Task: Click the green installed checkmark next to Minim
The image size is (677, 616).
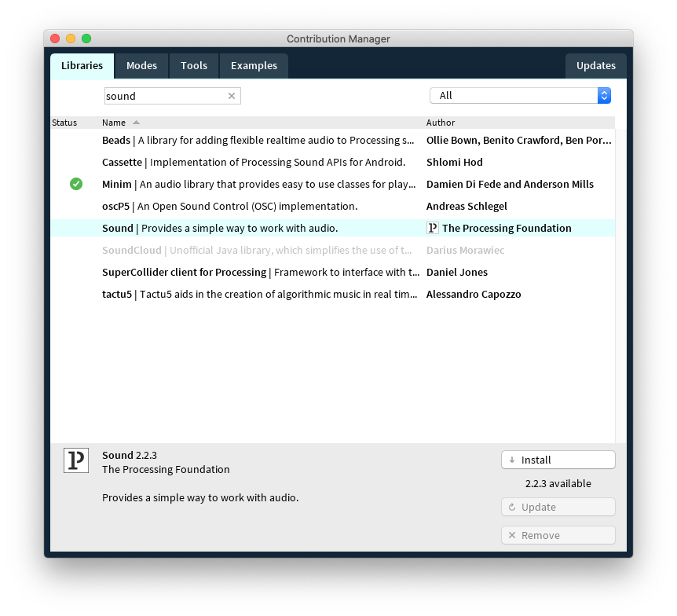Action: [x=76, y=184]
